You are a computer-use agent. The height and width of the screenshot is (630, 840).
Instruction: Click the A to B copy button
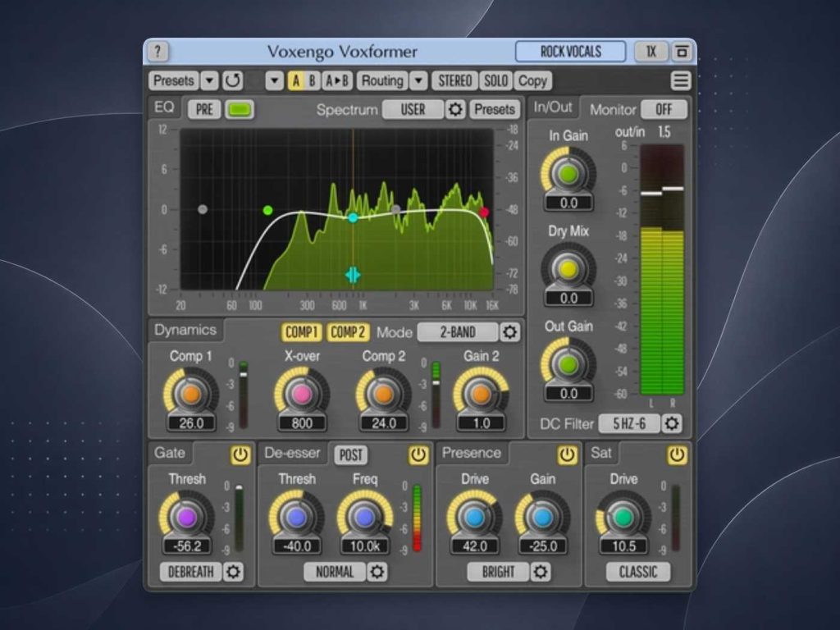(337, 81)
